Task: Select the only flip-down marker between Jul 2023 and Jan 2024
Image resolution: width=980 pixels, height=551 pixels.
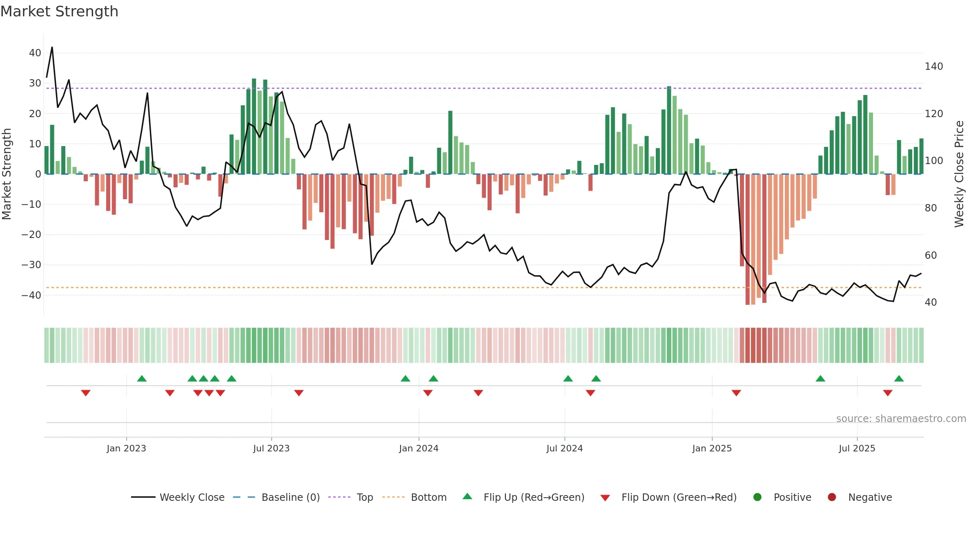Action: click(299, 393)
